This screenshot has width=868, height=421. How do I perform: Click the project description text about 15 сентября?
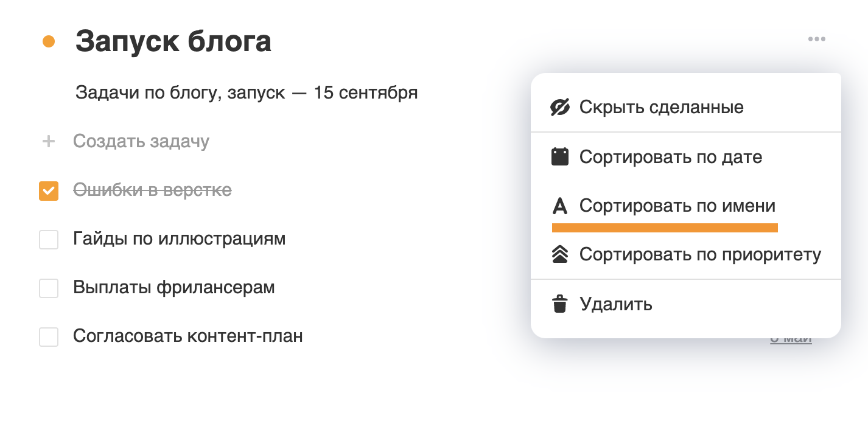point(247,93)
